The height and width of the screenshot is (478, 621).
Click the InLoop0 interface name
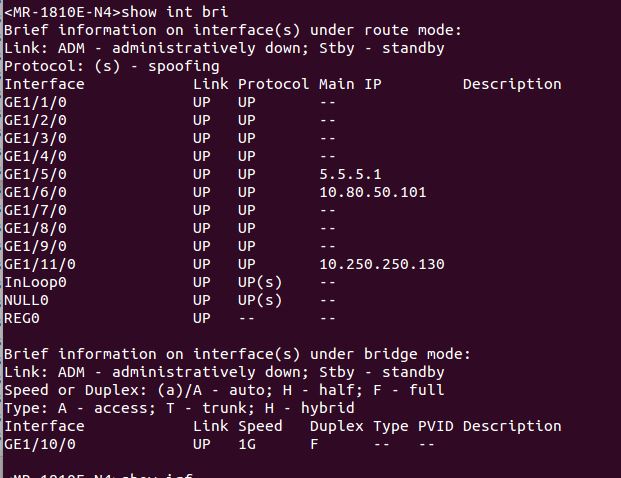[x=36, y=282]
